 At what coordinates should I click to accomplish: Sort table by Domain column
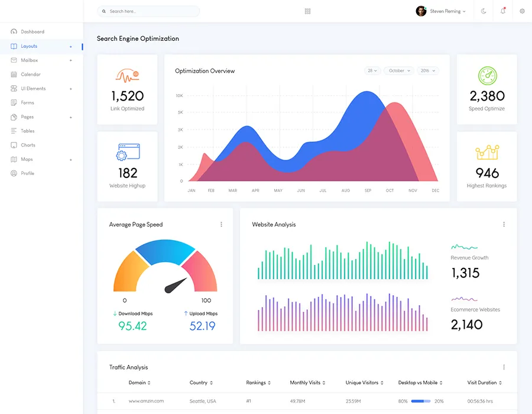click(140, 383)
